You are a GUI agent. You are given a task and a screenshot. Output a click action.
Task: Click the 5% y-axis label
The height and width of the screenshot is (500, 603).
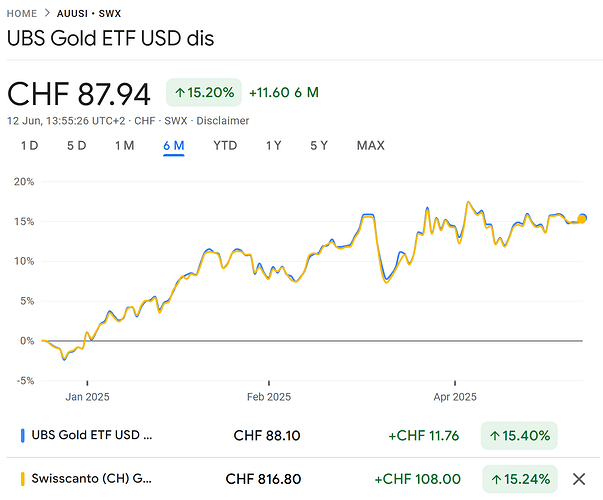[x=27, y=301]
